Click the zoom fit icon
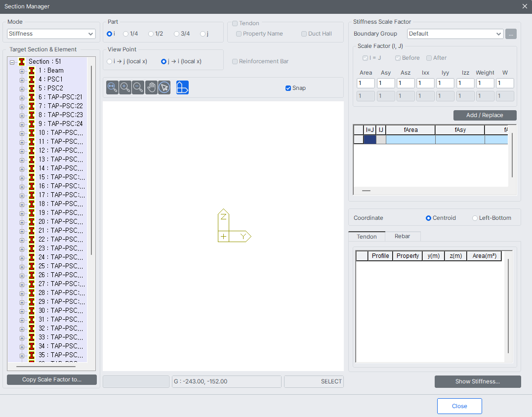 pos(112,87)
